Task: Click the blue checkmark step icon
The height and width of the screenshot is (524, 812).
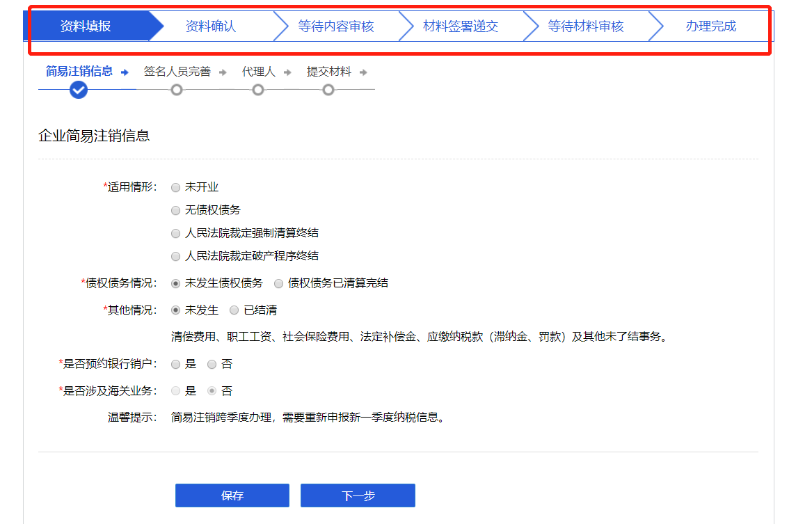Action: point(79,90)
